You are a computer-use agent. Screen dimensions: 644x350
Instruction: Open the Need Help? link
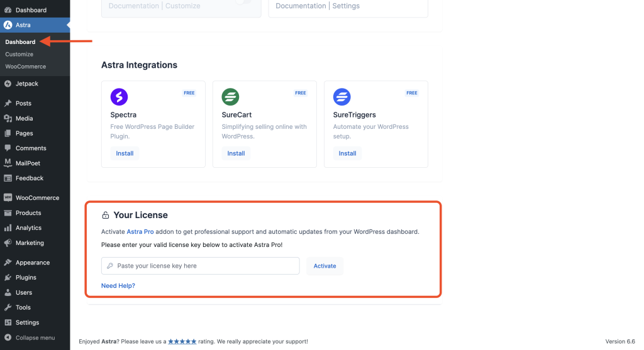118,285
